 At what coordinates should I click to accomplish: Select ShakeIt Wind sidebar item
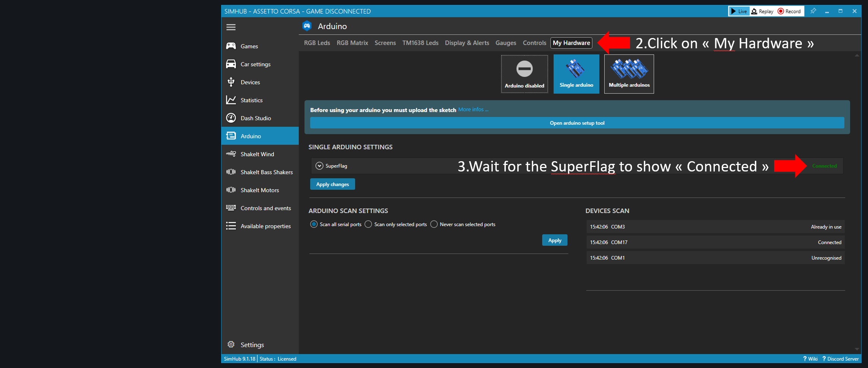click(257, 154)
